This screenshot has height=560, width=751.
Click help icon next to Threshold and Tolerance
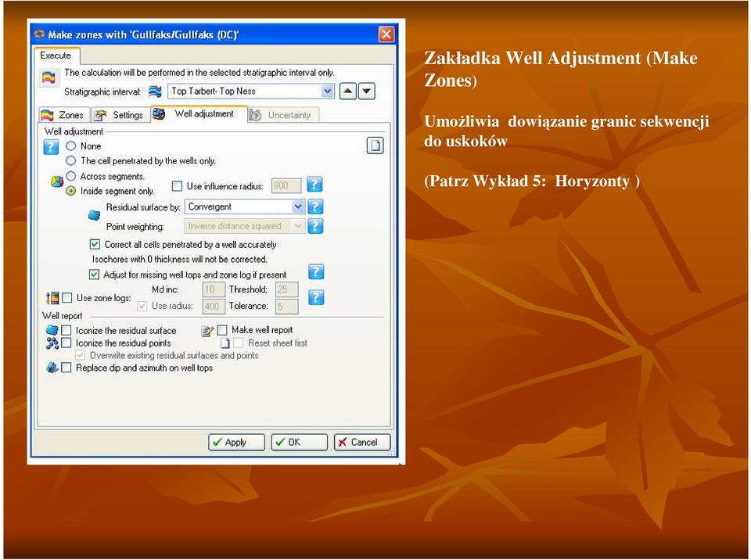[316, 297]
